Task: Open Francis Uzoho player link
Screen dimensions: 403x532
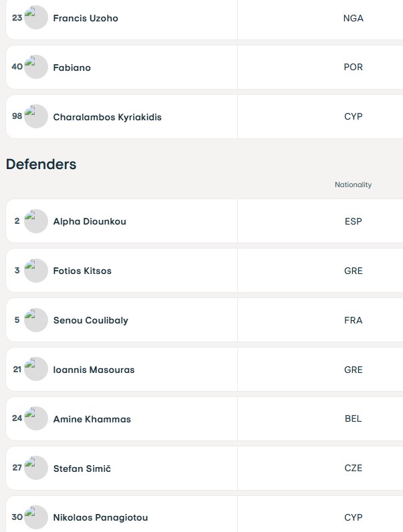Action: point(86,18)
